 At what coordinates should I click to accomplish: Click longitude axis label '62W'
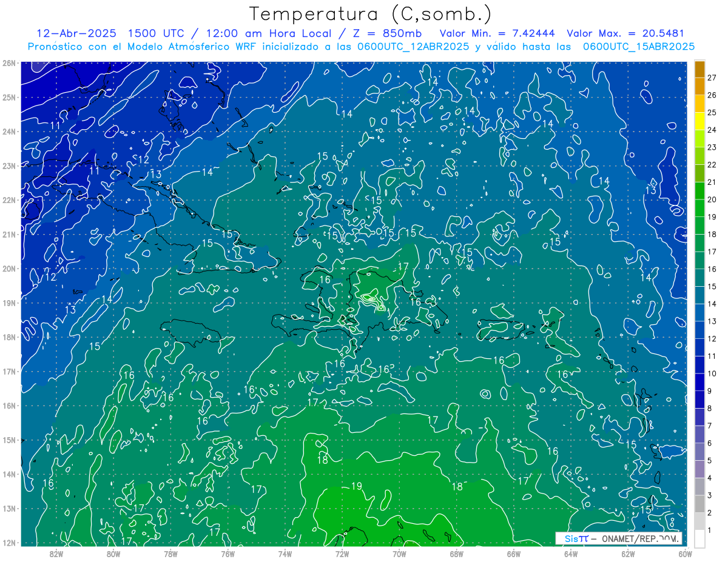[x=628, y=553]
